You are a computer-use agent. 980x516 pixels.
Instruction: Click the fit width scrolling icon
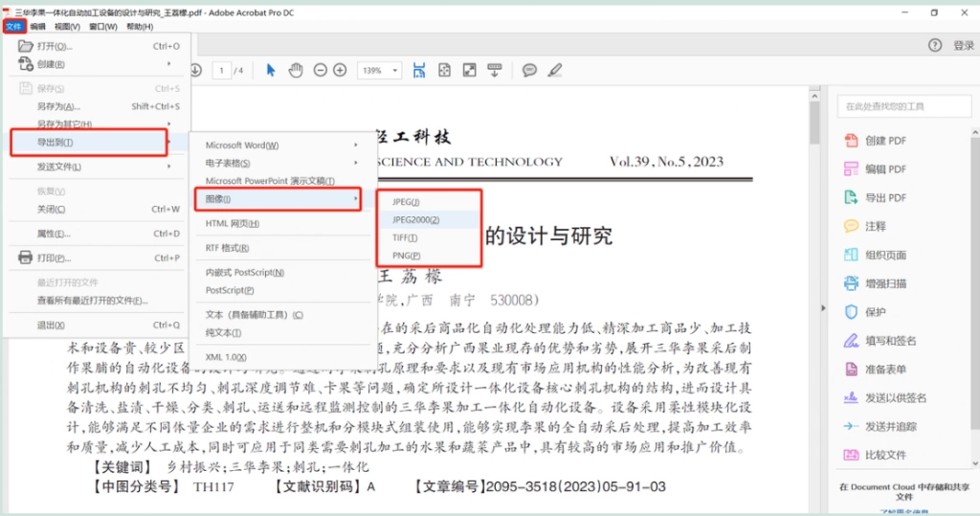point(419,70)
